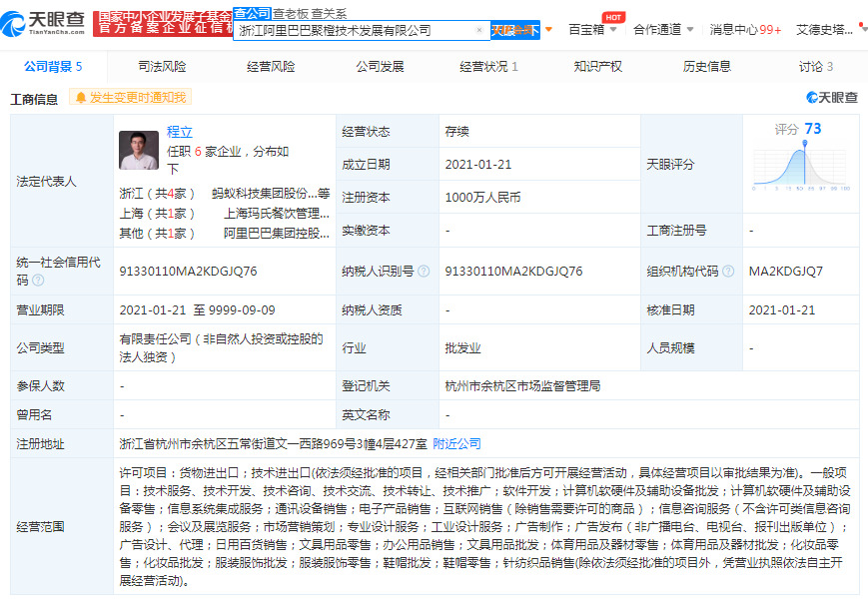Switch to 知识产权 tab
Image resolution: width=868 pixels, height=599 pixels.
pos(598,67)
